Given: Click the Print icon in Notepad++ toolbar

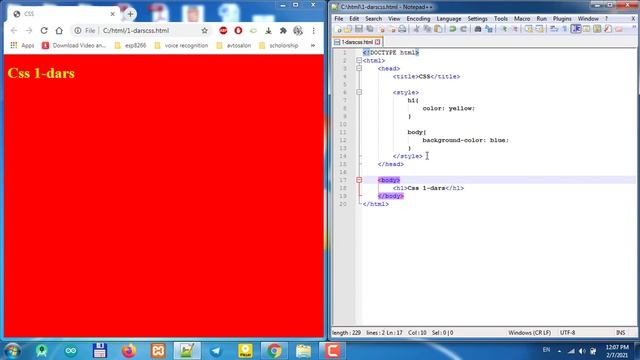Looking at the screenshot, I should coord(402,29).
